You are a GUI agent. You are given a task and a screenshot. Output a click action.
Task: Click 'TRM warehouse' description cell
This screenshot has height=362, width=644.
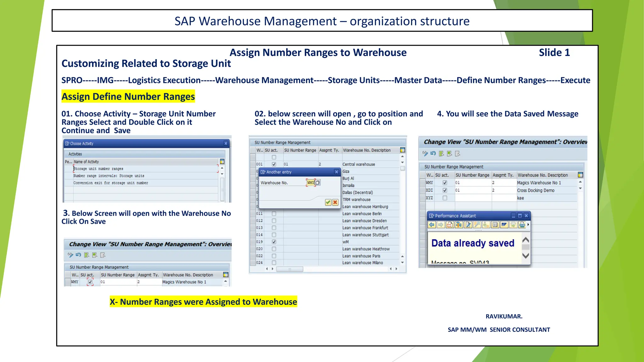pyautogui.click(x=370, y=200)
